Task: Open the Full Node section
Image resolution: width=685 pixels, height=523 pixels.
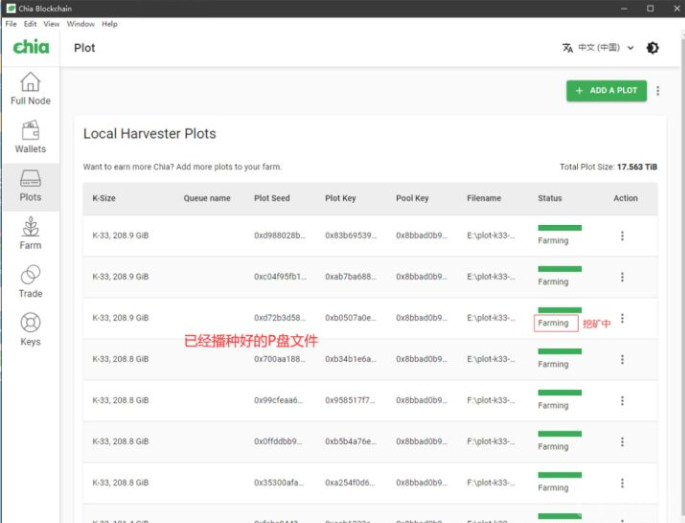Action: [30, 89]
